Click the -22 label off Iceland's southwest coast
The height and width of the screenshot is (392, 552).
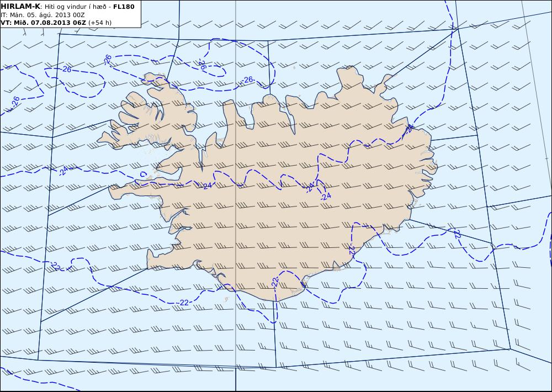tap(183, 303)
